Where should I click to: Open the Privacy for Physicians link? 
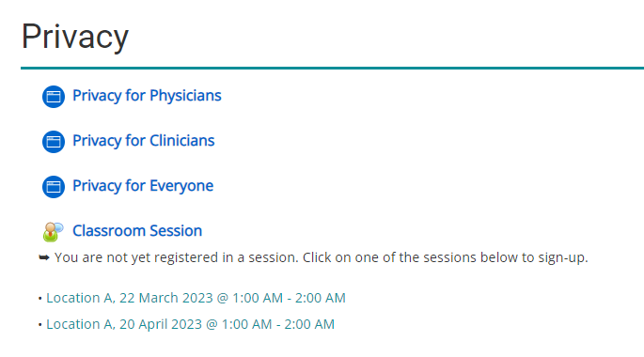point(147,96)
